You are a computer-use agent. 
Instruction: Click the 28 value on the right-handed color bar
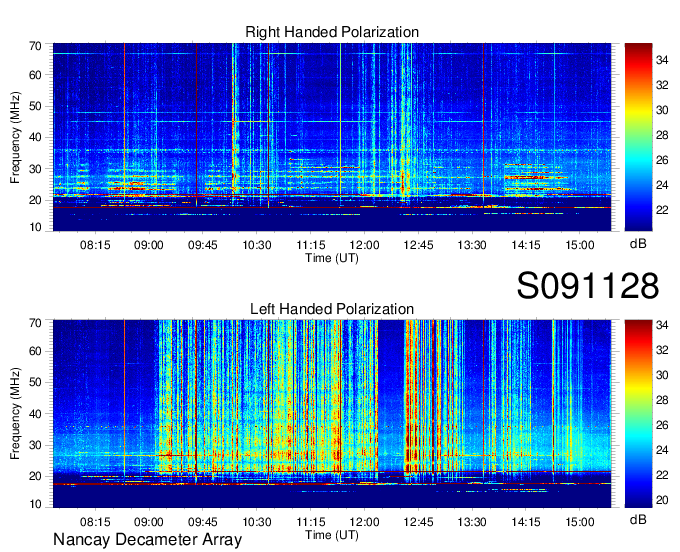click(662, 135)
